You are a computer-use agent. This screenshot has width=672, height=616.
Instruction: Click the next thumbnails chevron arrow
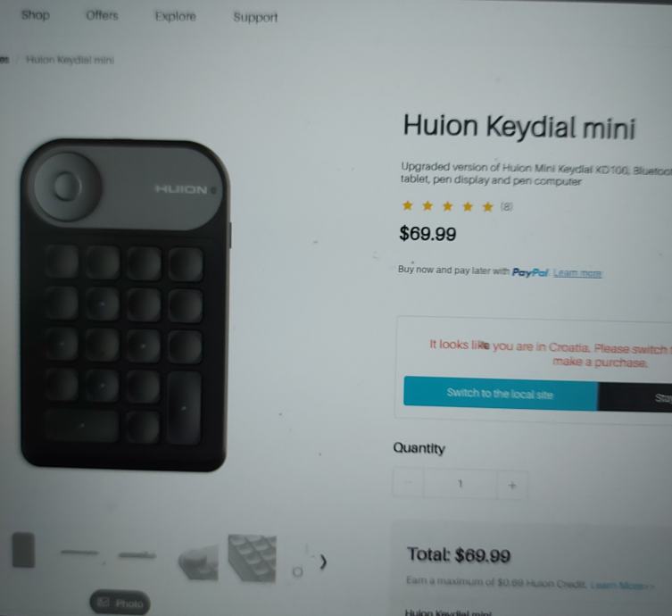(323, 562)
